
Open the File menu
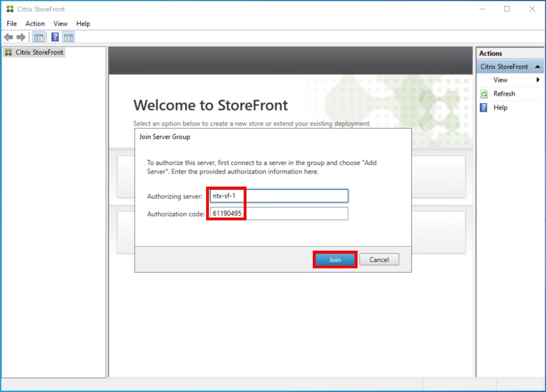tap(11, 23)
